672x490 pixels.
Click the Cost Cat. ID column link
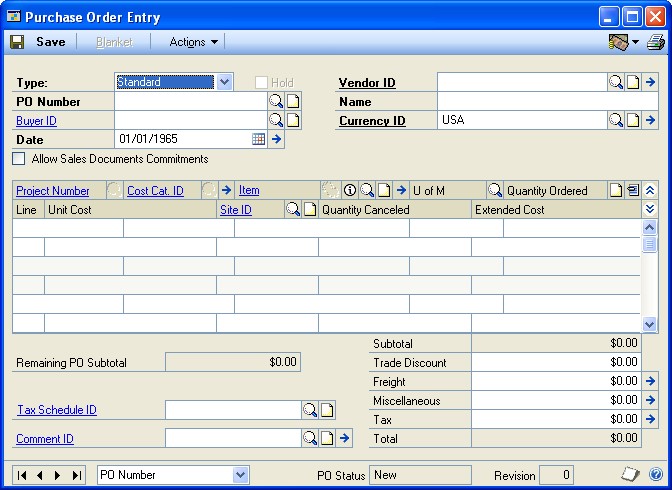pyautogui.click(x=155, y=191)
